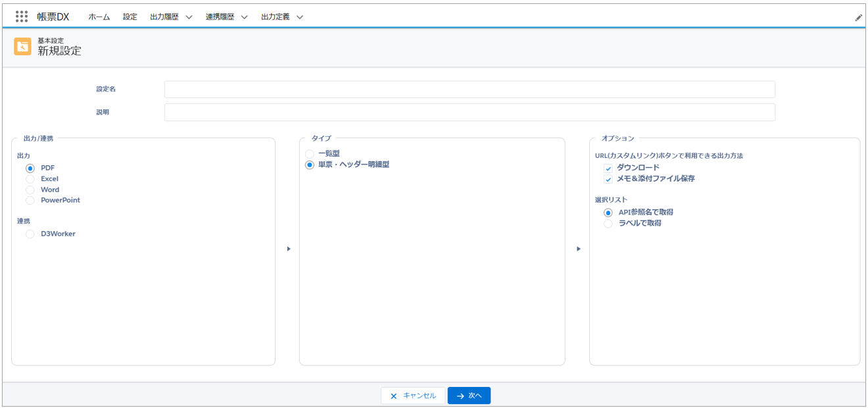
Task: Select the D3Worker integration option
Action: click(x=30, y=234)
